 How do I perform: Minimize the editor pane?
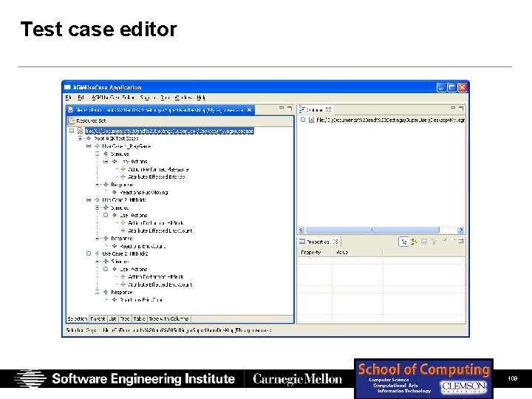282,108
